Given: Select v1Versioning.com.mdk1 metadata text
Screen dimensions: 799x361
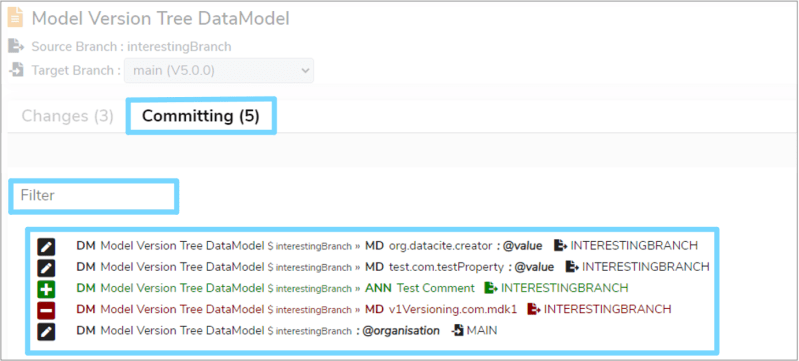Looking at the screenshot, I should click(x=453, y=309).
